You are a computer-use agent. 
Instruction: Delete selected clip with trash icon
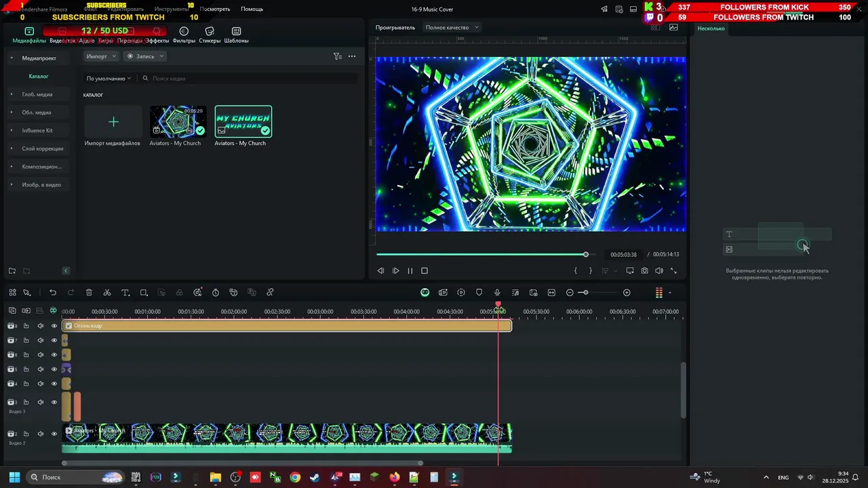pos(89,293)
